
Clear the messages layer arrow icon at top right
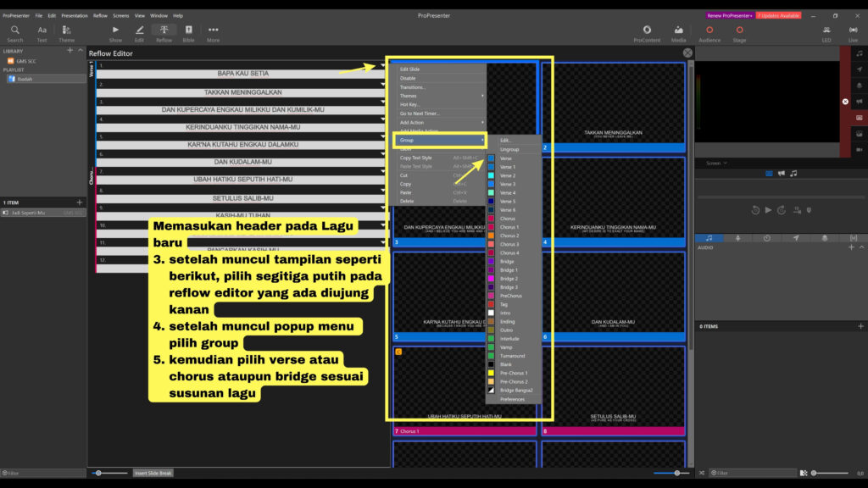point(860,69)
